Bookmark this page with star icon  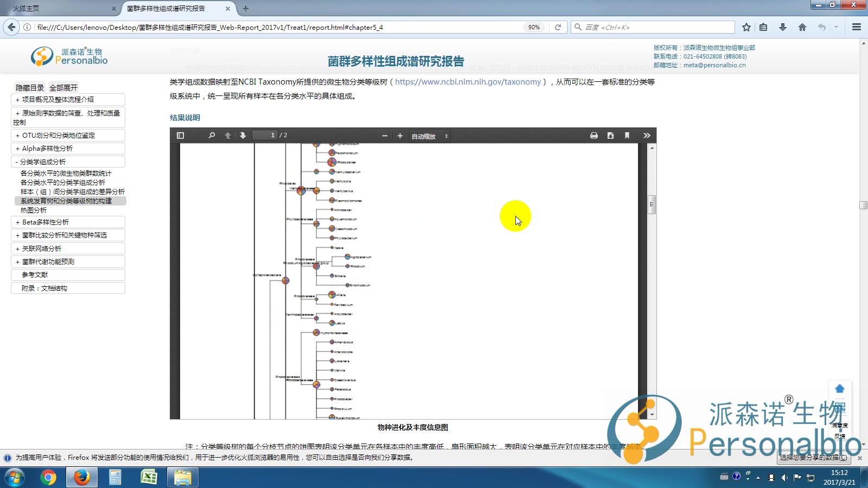(746, 27)
